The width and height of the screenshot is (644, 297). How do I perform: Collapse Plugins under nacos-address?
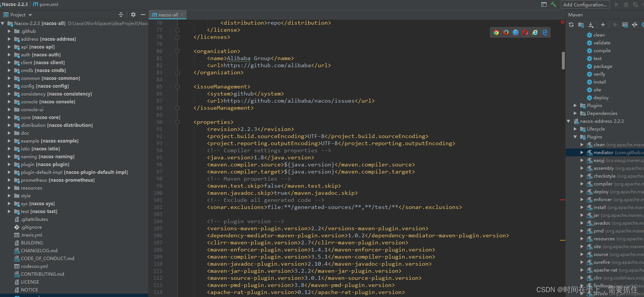pyautogui.click(x=575, y=137)
